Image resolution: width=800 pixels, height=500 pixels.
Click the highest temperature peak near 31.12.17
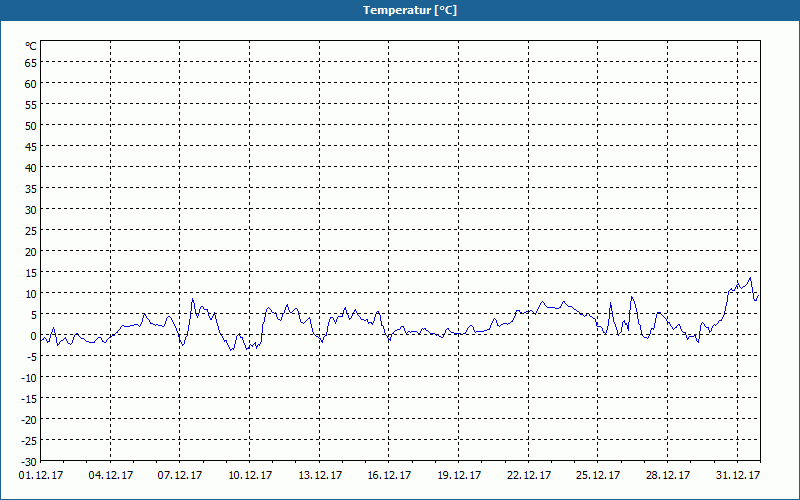tap(750, 278)
